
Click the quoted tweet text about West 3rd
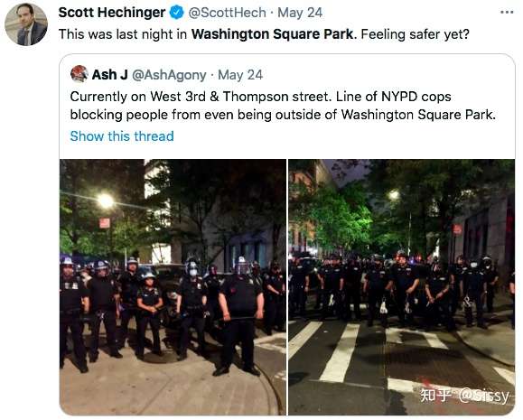(x=283, y=106)
